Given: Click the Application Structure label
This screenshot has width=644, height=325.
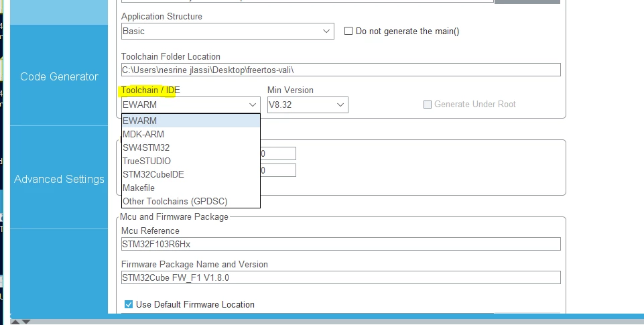Looking at the screenshot, I should [162, 17].
